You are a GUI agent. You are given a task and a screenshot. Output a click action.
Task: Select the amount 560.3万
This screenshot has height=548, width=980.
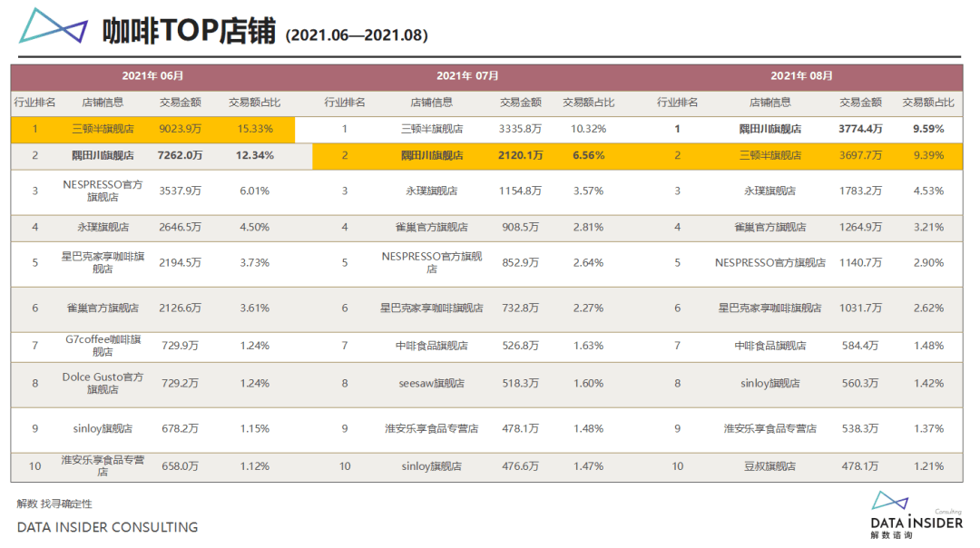(x=860, y=383)
